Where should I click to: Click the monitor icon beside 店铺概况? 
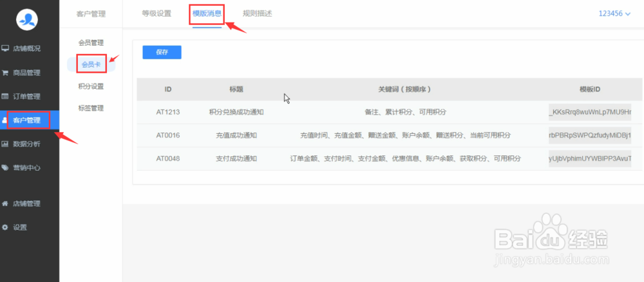(5, 48)
